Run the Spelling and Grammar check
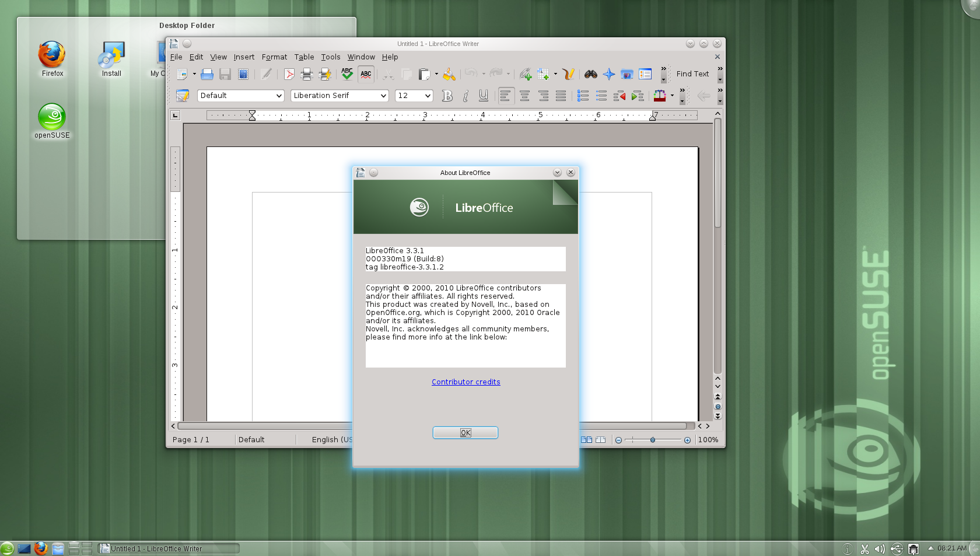Image resolution: width=980 pixels, height=556 pixels. click(x=347, y=74)
